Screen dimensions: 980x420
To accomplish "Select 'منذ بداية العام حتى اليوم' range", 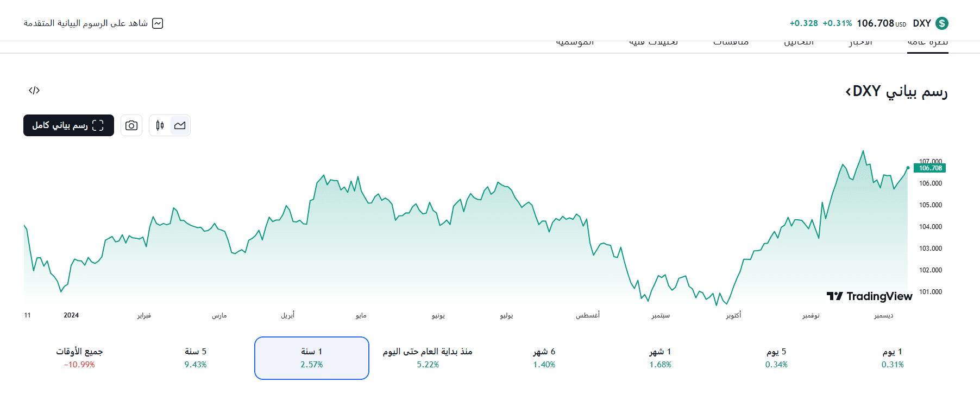I will (428, 358).
